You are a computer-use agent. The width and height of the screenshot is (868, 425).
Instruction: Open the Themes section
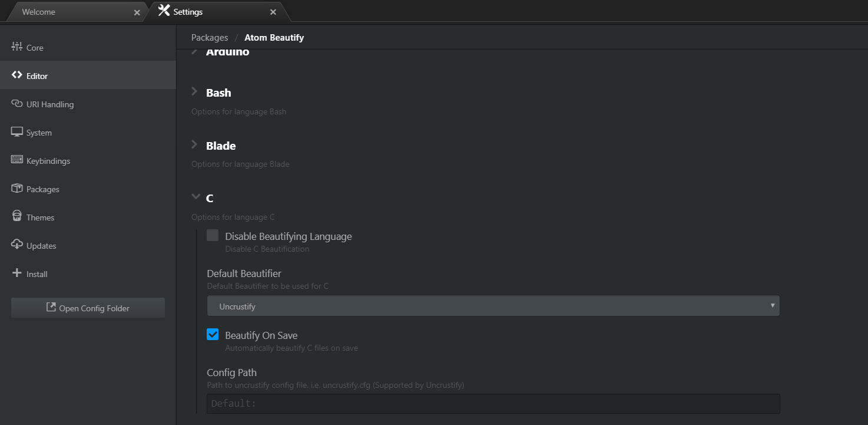coord(39,217)
